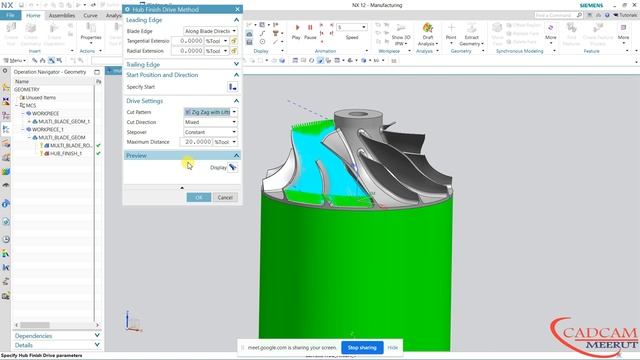
Task: Switch to the Curve tab
Action: point(90,16)
